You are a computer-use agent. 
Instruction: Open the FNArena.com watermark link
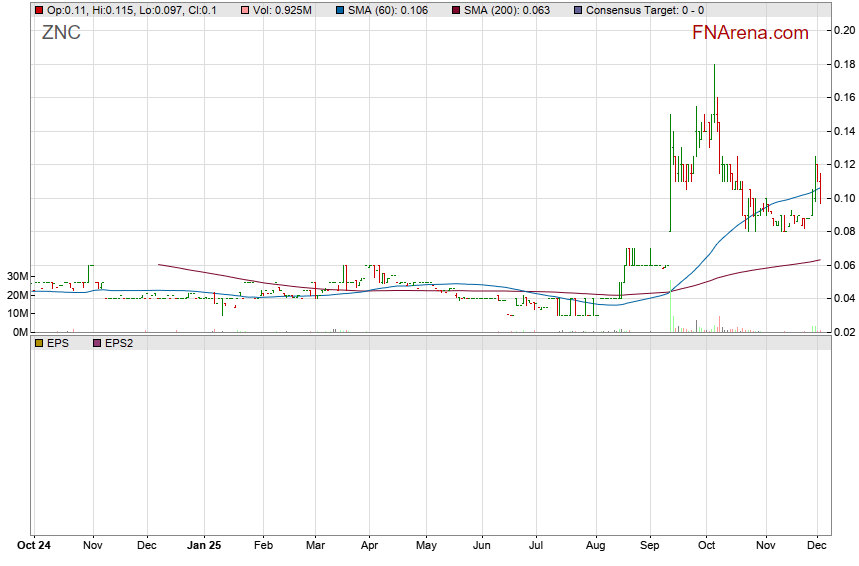[750, 33]
